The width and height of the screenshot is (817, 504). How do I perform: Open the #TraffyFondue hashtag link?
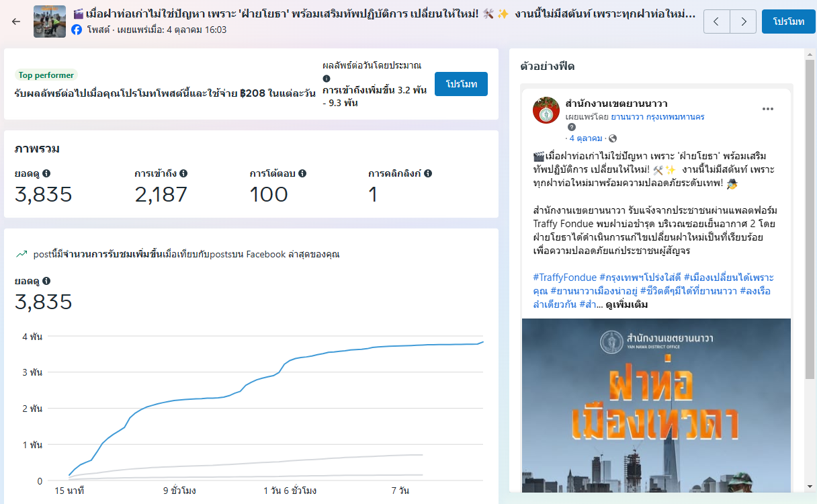coord(564,278)
